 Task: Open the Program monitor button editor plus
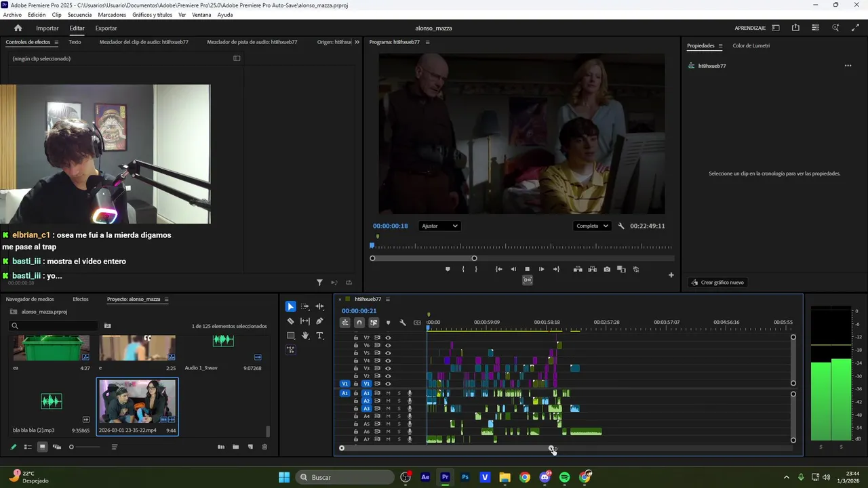pos(671,275)
